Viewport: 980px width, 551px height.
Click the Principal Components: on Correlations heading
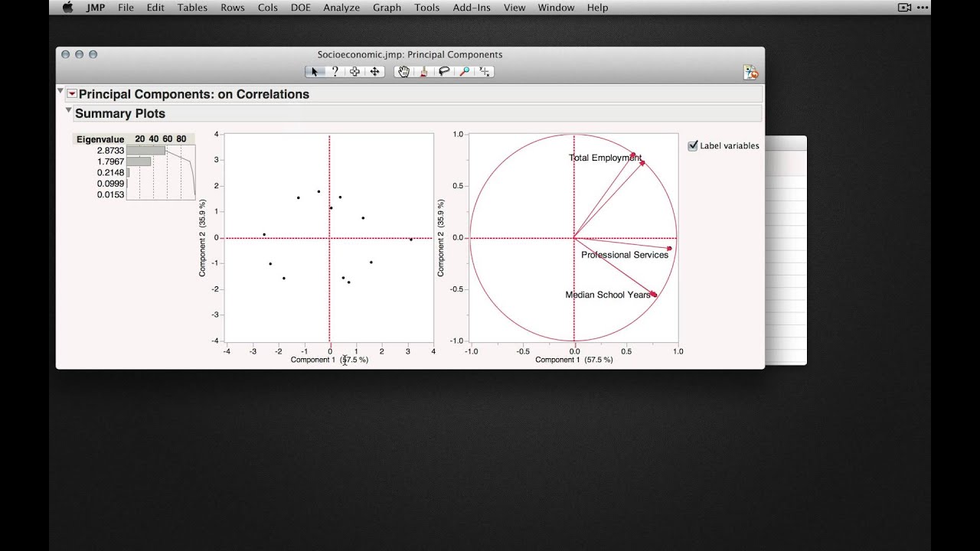click(194, 94)
